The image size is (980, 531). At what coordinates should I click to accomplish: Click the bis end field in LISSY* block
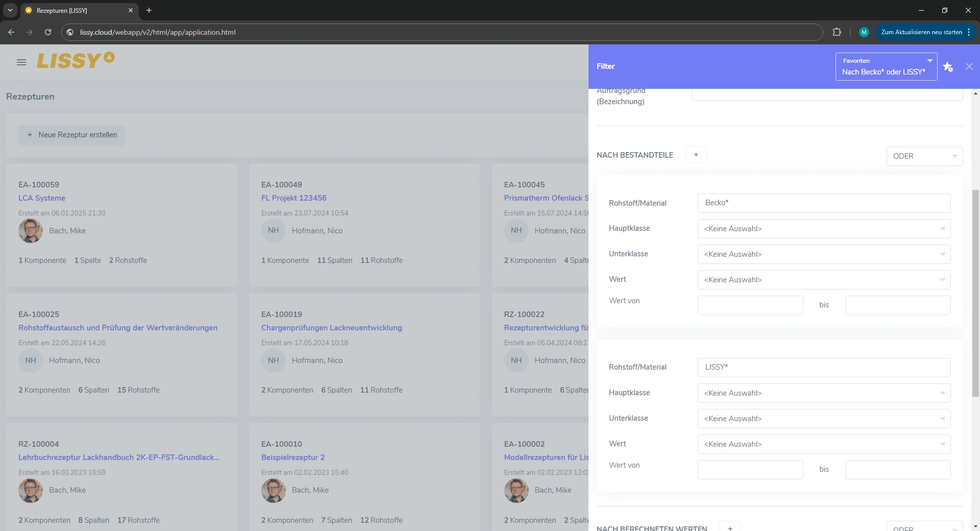(898, 470)
